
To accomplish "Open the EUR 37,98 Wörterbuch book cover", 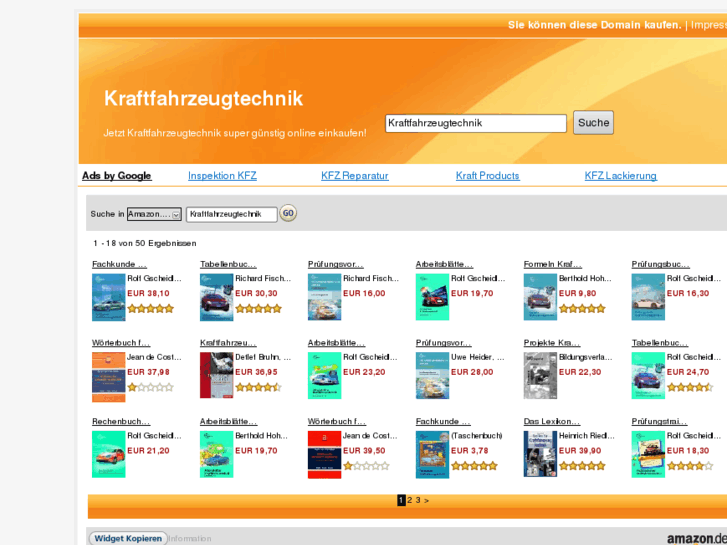I will coord(108,377).
